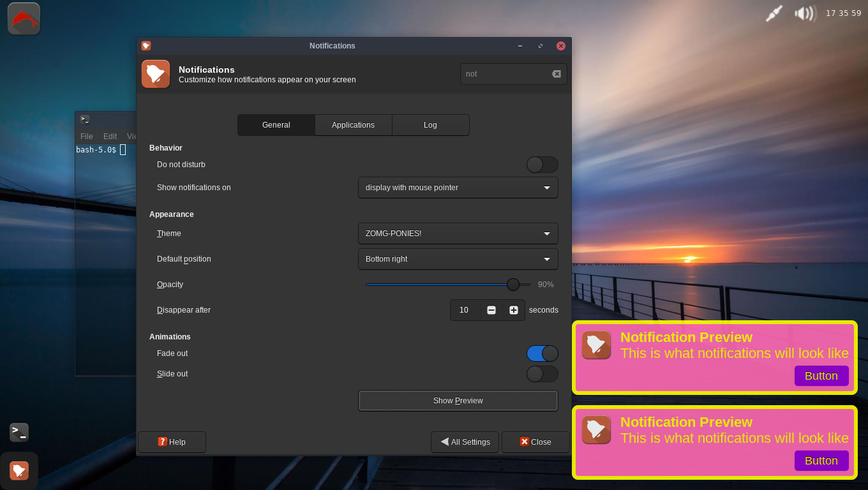Image resolution: width=868 pixels, height=490 pixels.
Task: Open the Show notifications on dropdown
Action: pos(458,188)
